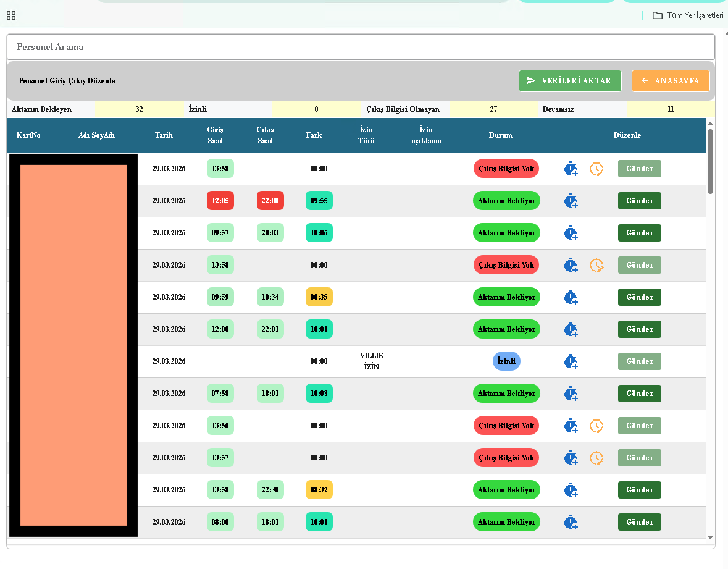The width and height of the screenshot is (728, 569).
Task: Click the red Çıkış Bilgisi Yok badge on first row
Action: [506, 168]
